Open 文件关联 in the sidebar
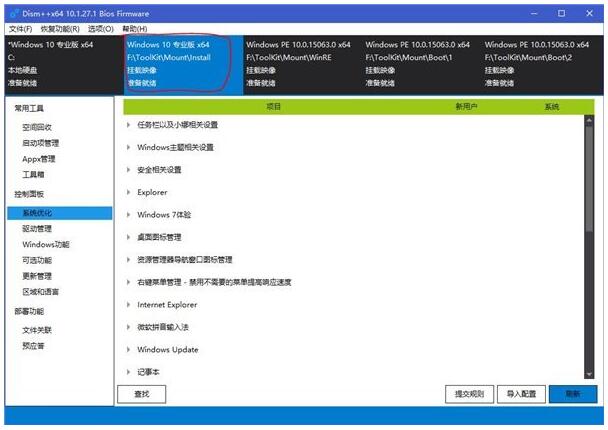This screenshot has height=430, width=608. [37, 330]
